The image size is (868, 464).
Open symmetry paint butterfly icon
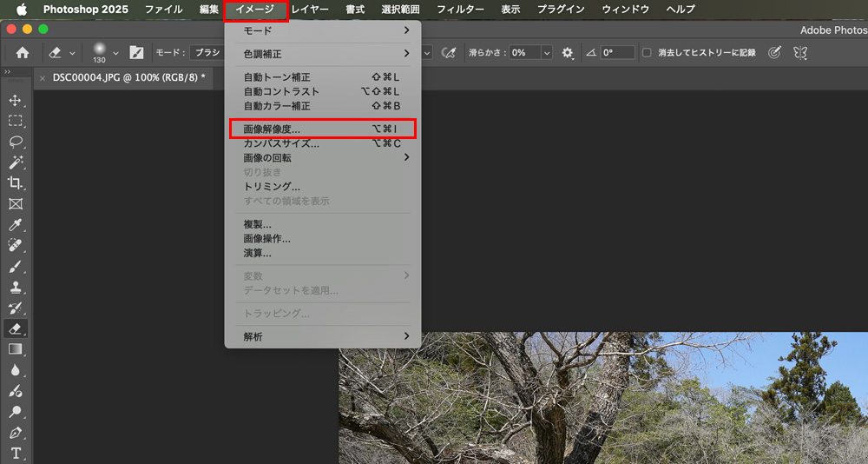(800, 53)
